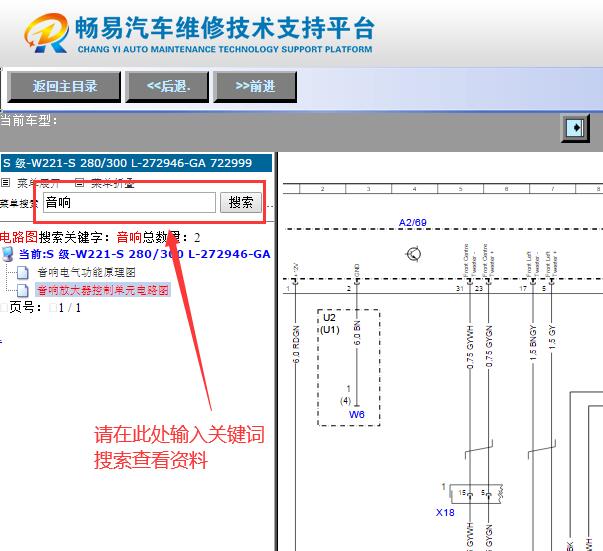Click the 1.5 GY wire label
Viewport: 603px width, 551px height.
(552, 337)
